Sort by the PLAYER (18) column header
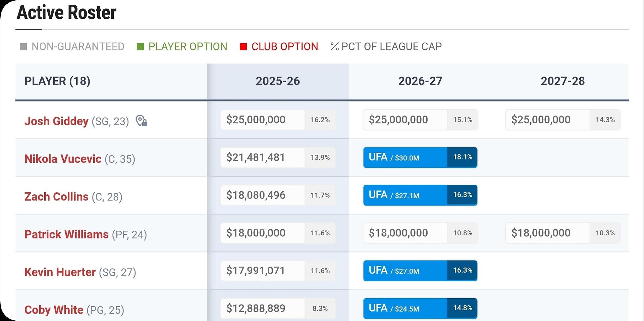 coord(57,81)
